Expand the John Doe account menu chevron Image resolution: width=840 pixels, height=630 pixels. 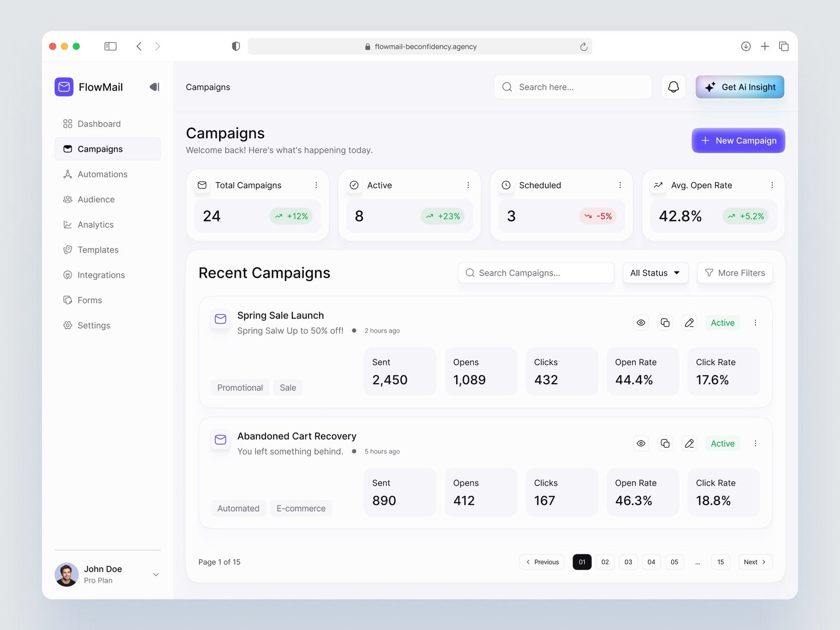point(156,574)
